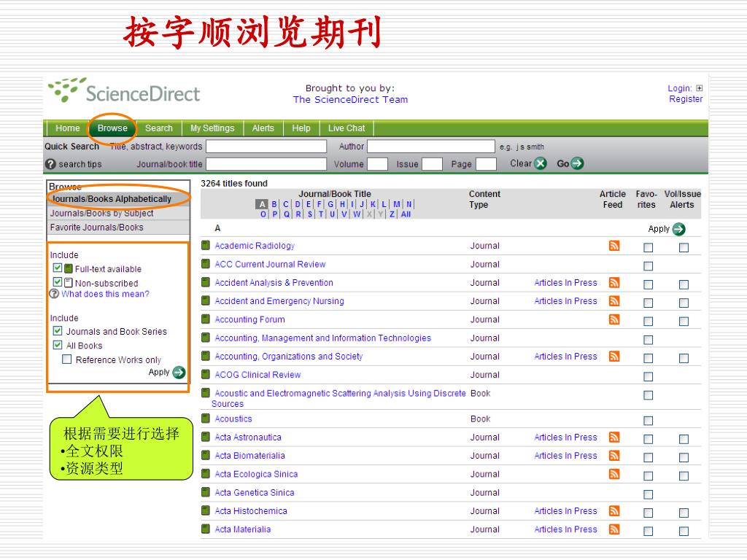This screenshot has height=560, width=747.
Task: Expand the Login plus box
Action: pos(700,88)
